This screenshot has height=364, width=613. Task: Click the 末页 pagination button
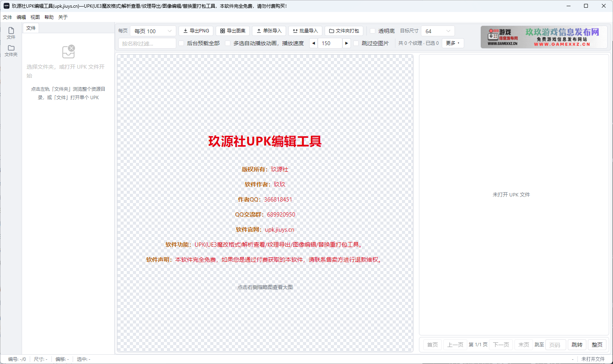click(x=524, y=345)
